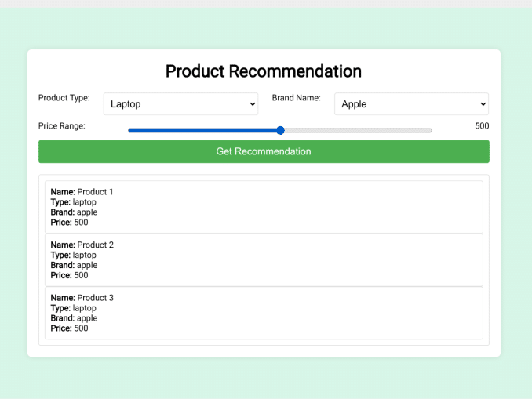Click the Product Type label
Screen dimensions: 532x399
click(64, 98)
